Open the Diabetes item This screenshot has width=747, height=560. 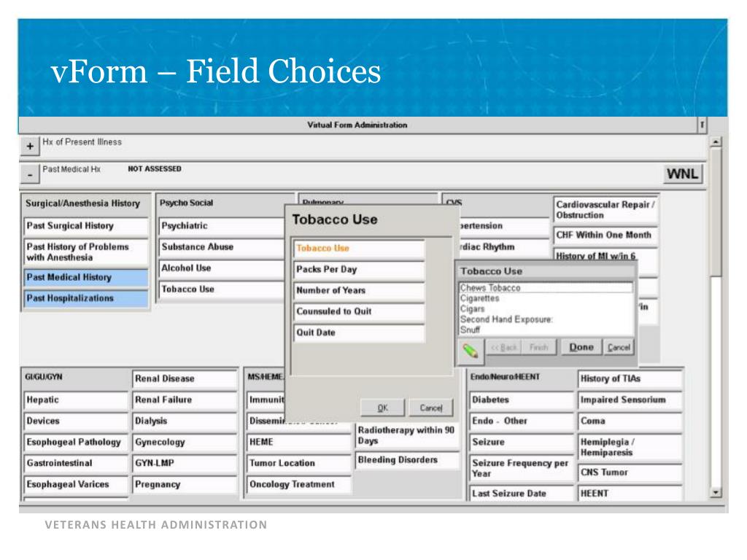(x=522, y=400)
